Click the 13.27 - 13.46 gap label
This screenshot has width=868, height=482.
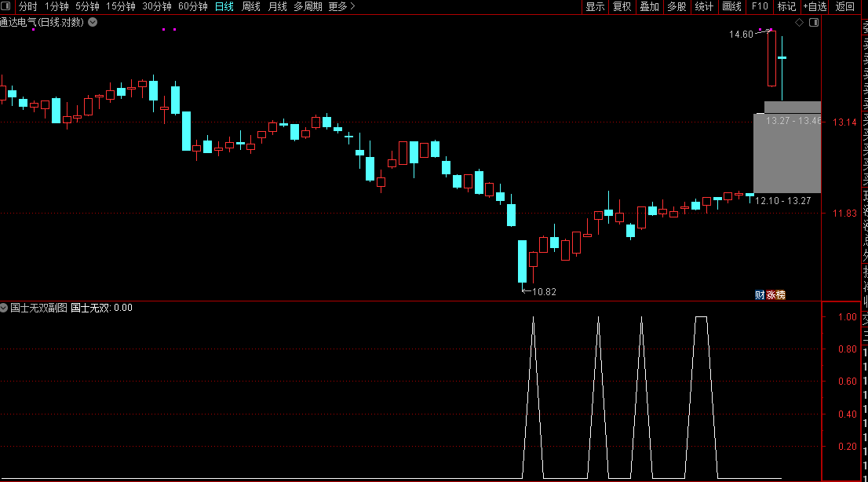click(793, 120)
